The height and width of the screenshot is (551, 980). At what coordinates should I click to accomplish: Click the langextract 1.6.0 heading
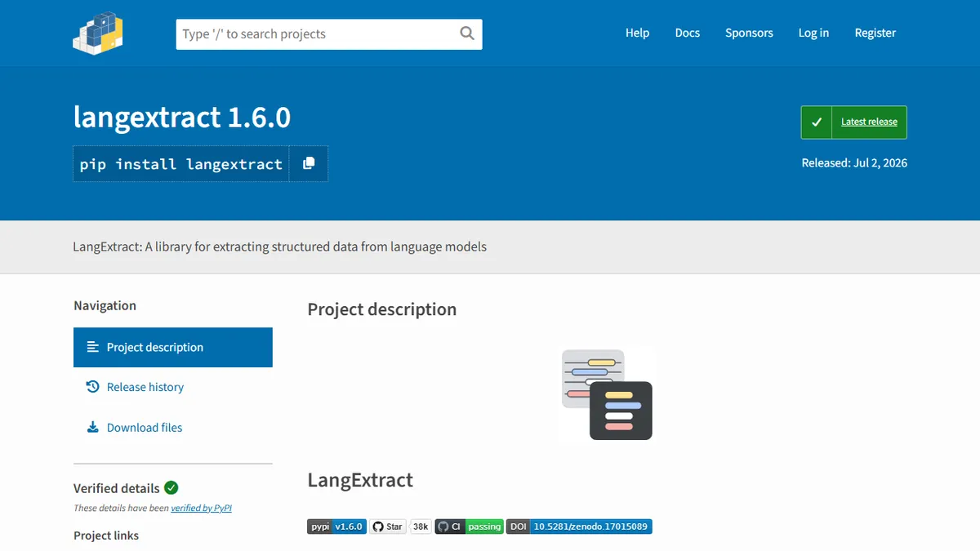coord(181,118)
